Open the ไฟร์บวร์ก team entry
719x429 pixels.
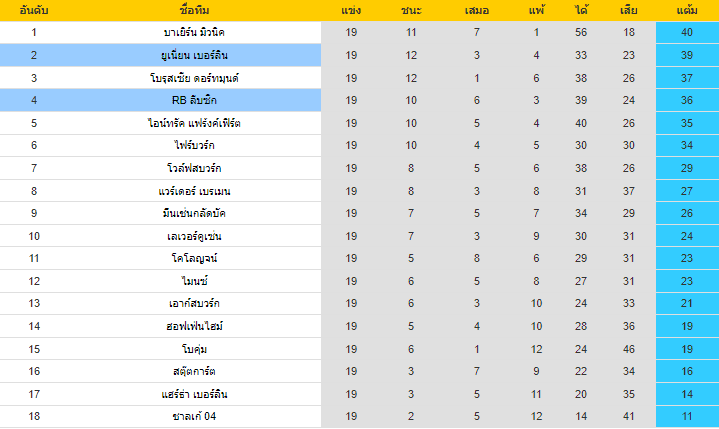coord(194,145)
